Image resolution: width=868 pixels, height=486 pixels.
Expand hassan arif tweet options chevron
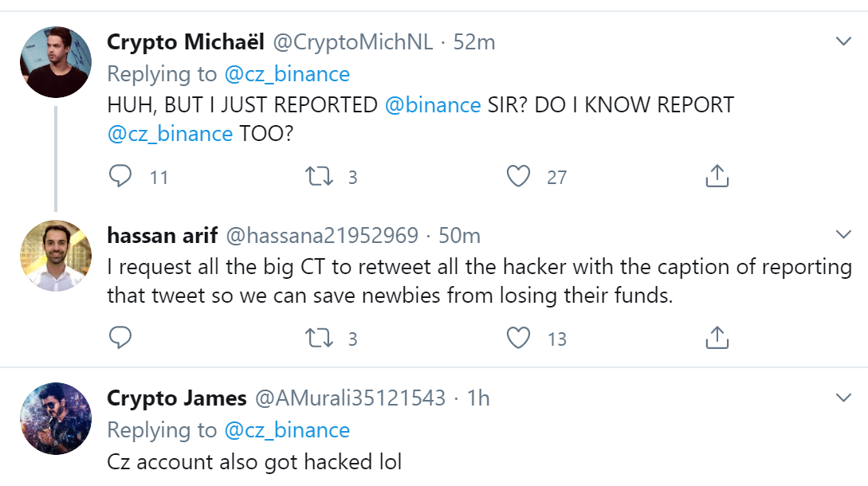click(x=843, y=234)
